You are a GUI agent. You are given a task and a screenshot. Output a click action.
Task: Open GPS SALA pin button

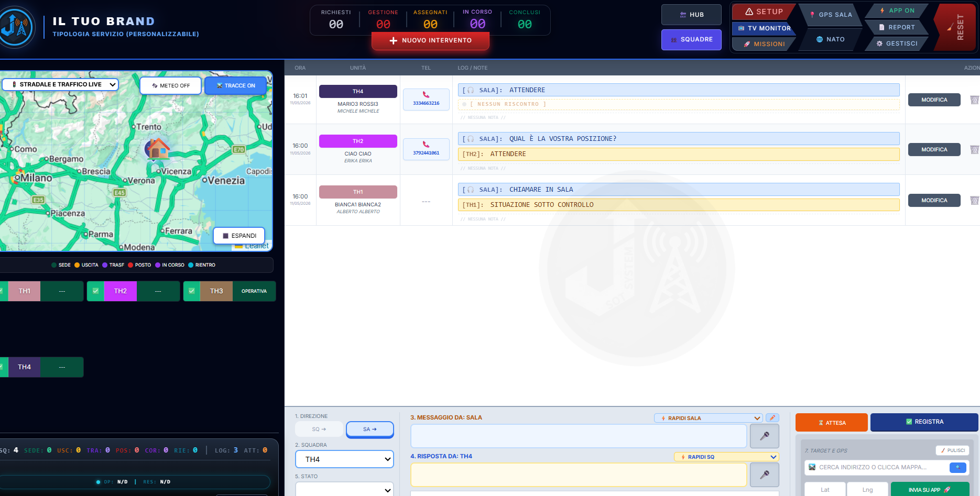tap(831, 15)
